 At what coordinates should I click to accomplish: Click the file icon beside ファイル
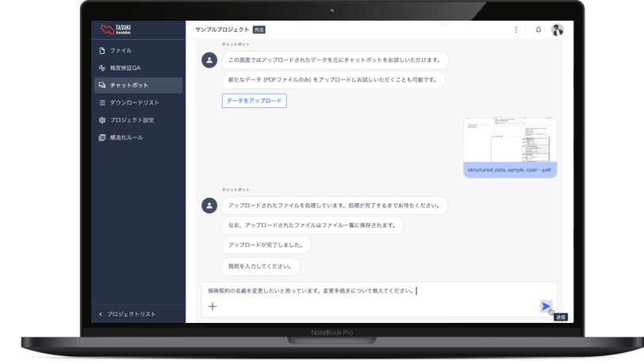(x=102, y=51)
